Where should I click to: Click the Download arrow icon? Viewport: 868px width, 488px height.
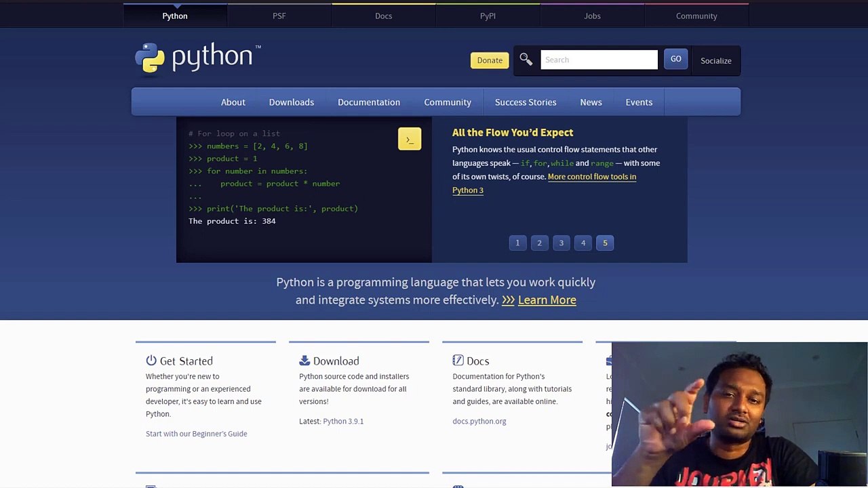click(x=304, y=361)
